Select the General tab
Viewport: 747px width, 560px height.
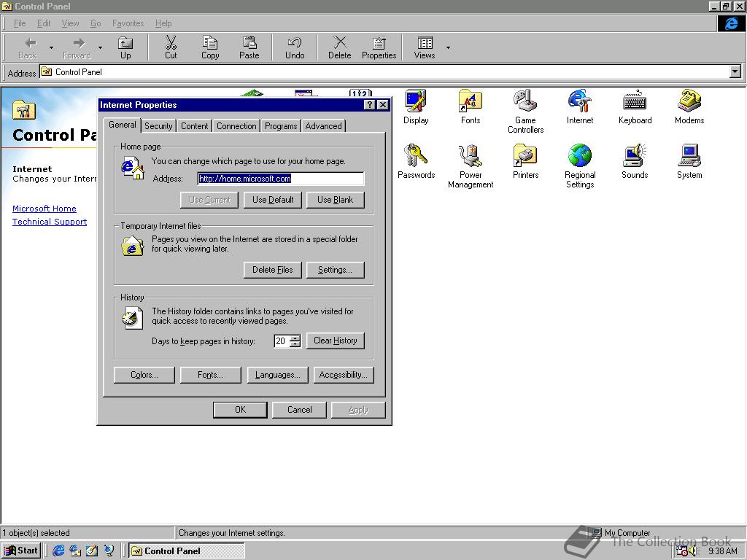pyautogui.click(x=123, y=125)
